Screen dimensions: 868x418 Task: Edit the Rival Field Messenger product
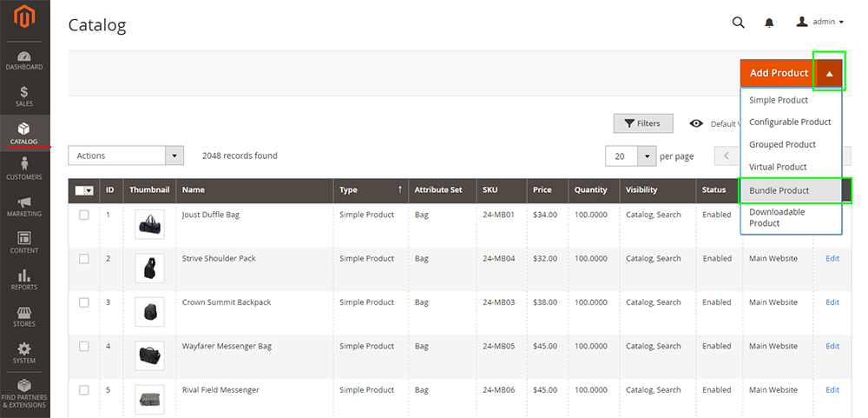click(832, 390)
